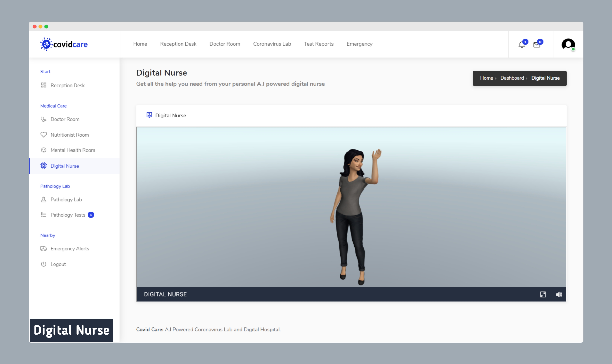Open Pathology Tests list
This screenshot has width=612, height=364.
click(x=68, y=215)
